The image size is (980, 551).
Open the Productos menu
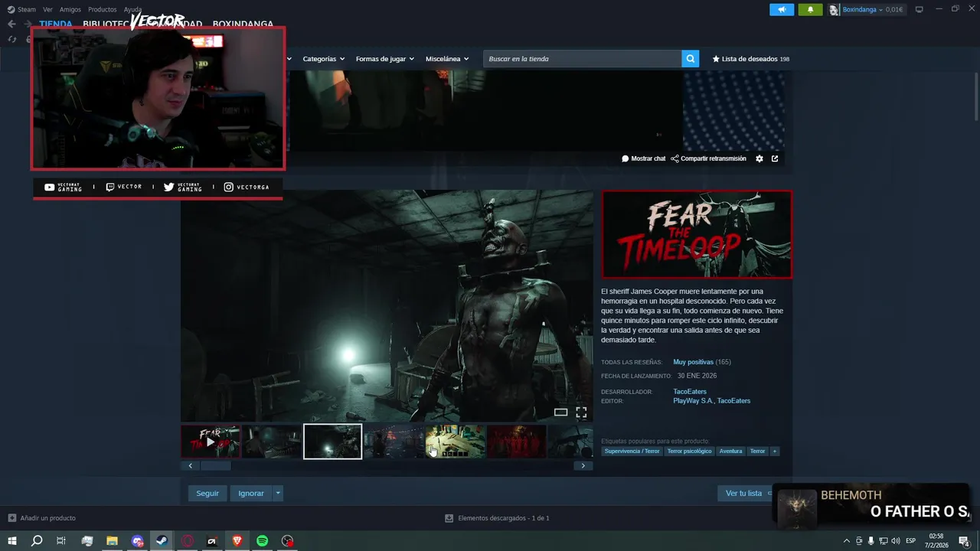pos(102,10)
